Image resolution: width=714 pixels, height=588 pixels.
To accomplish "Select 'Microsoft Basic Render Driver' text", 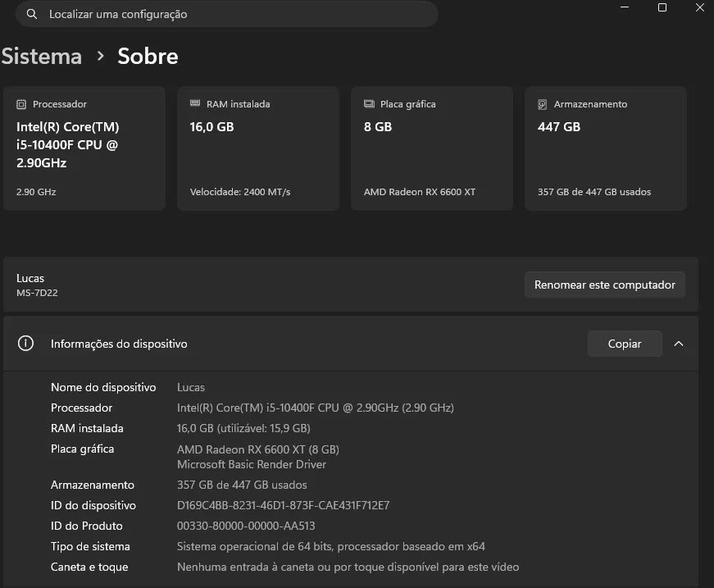I will 252,464.
